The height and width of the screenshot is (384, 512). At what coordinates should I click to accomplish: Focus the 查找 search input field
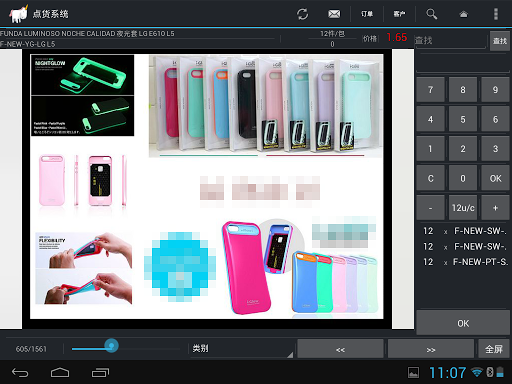tap(451, 41)
